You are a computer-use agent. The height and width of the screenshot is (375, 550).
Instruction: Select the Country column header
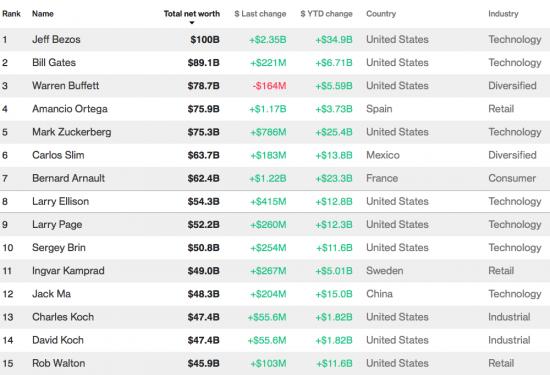coord(381,14)
